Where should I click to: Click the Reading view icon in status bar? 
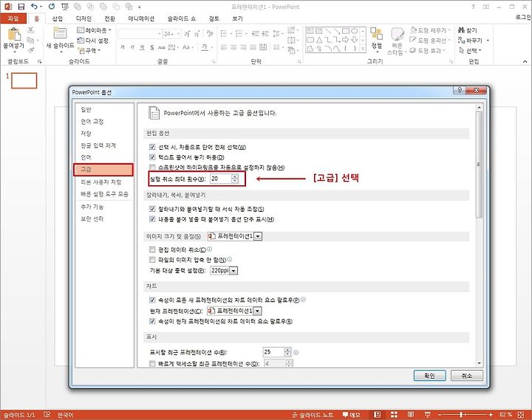[x=411, y=414]
